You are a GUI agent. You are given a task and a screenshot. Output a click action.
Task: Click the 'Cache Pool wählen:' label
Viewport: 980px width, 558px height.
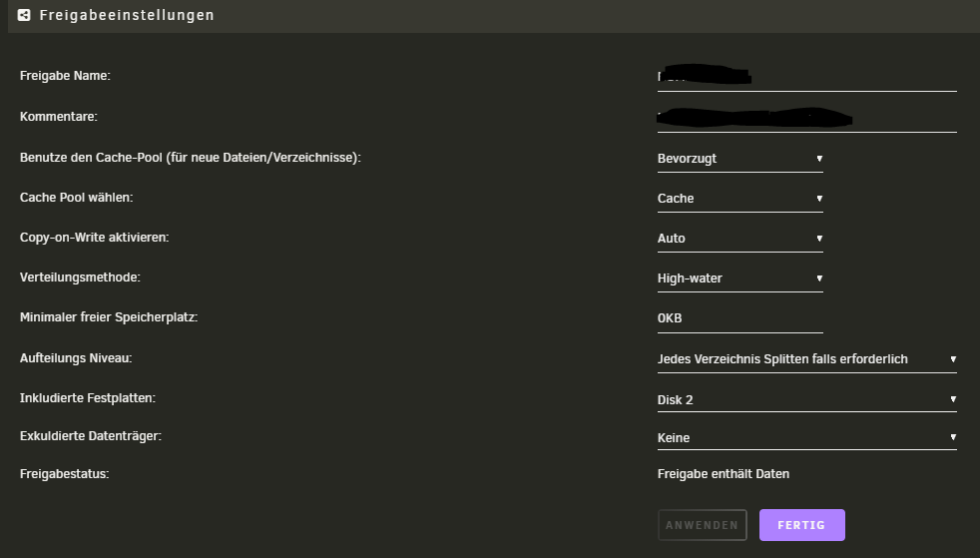click(x=76, y=198)
